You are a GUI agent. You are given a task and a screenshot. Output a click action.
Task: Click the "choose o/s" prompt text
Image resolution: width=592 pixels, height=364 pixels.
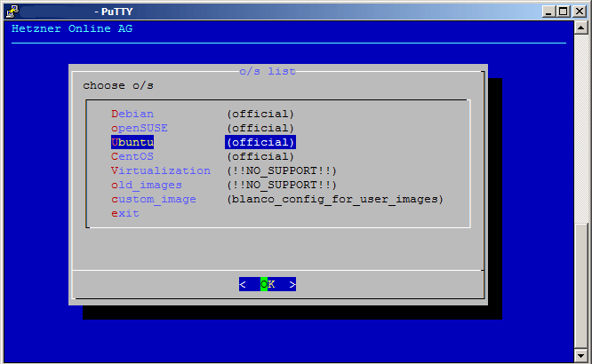[118, 85]
